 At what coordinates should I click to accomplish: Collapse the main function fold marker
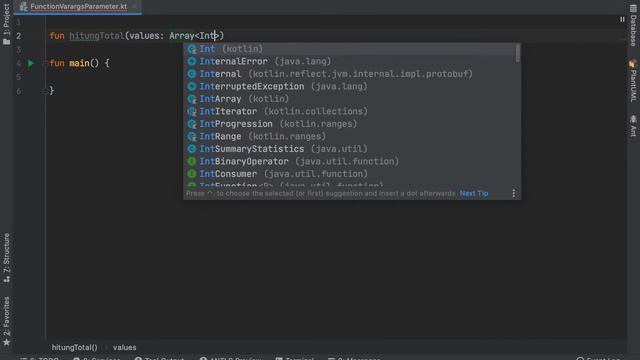[x=45, y=63]
